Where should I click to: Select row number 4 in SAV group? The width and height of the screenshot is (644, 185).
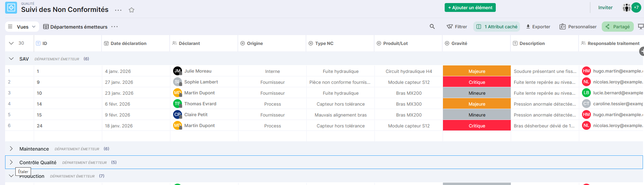pos(9,104)
